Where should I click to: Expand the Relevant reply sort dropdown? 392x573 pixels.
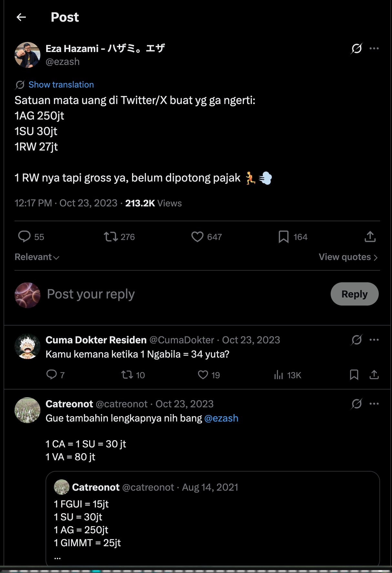(37, 257)
